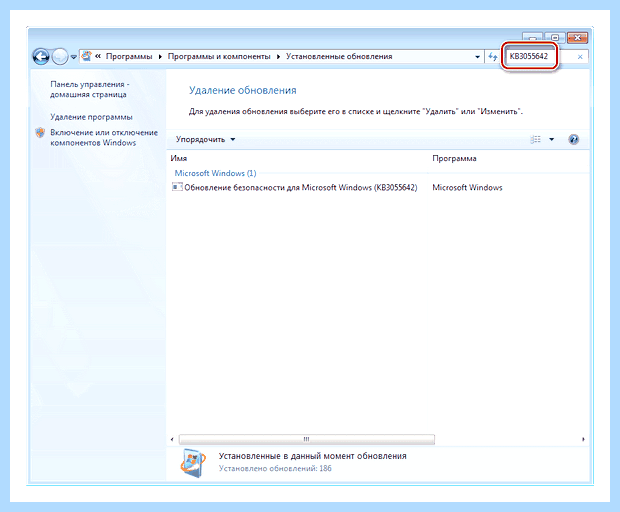Click the Back navigation arrow button
This screenshot has height=512, width=620.
coord(41,57)
